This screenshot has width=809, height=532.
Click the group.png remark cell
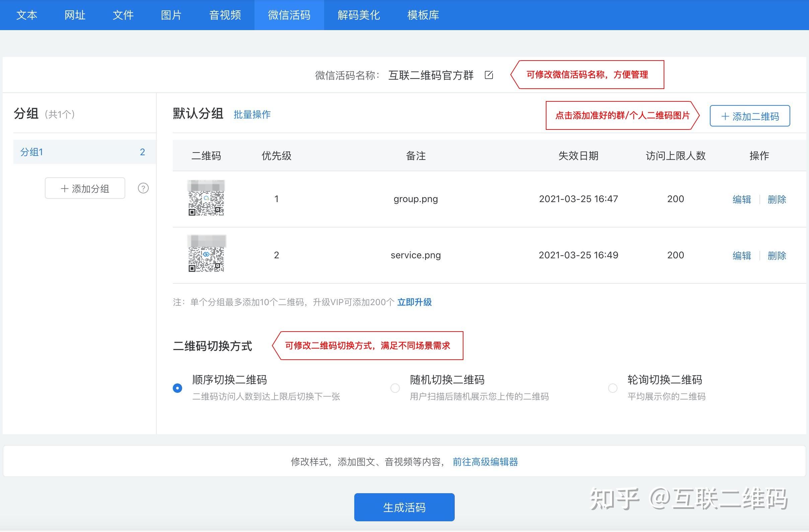point(416,199)
